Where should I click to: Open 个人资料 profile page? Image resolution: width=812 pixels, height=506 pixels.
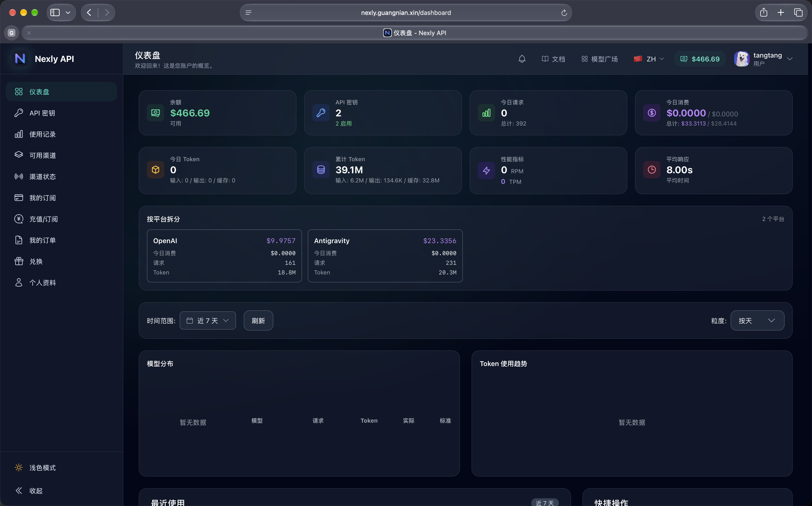click(x=62, y=282)
